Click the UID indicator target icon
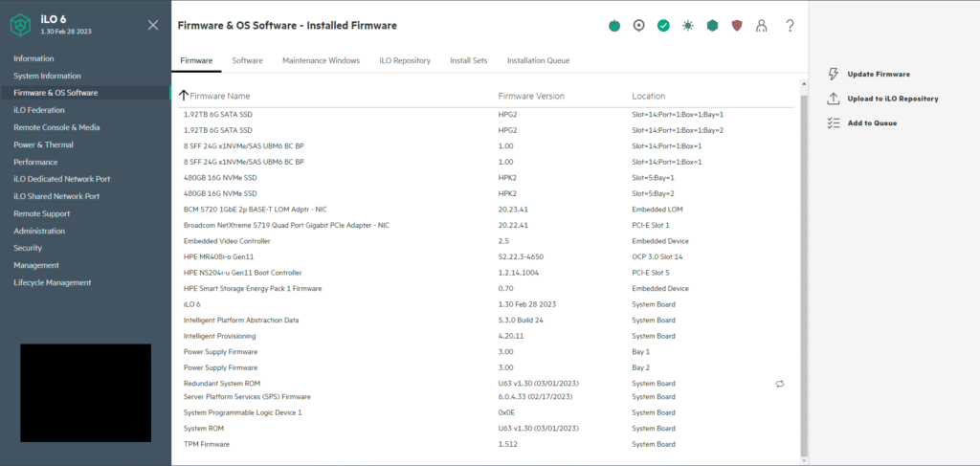Screen dimensions: 980x466 pos(638,26)
